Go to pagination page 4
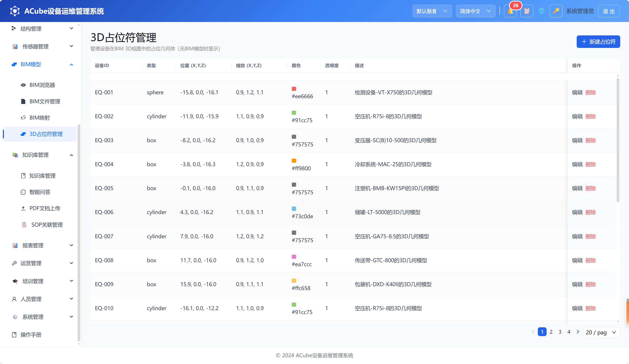This screenshot has height=364, width=629. (x=569, y=332)
